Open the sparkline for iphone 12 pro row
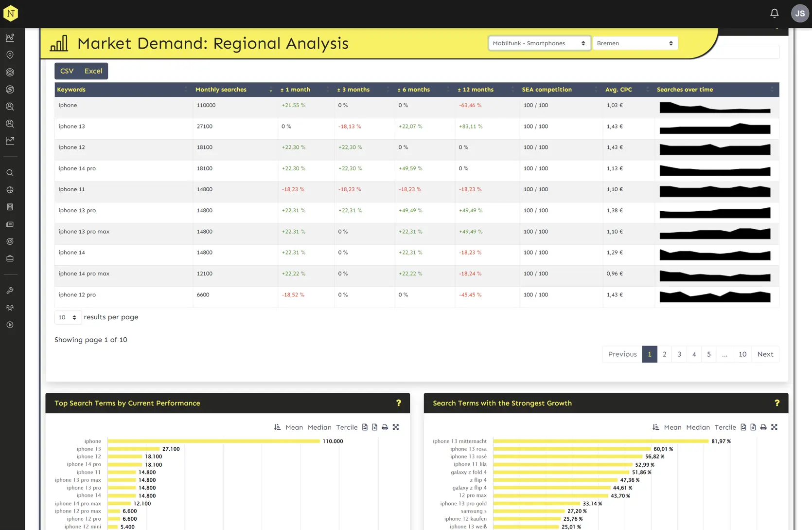This screenshot has height=530, width=812. pyautogui.click(x=715, y=296)
